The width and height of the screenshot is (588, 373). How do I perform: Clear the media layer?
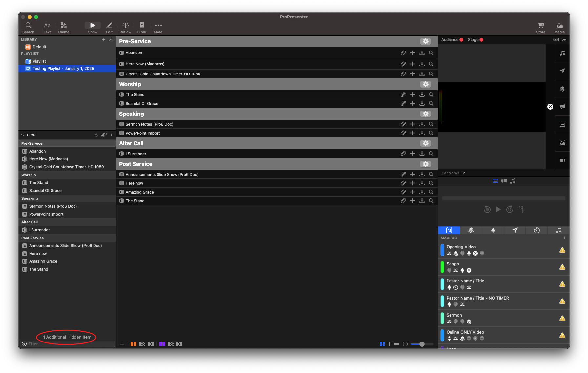[562, 143]
